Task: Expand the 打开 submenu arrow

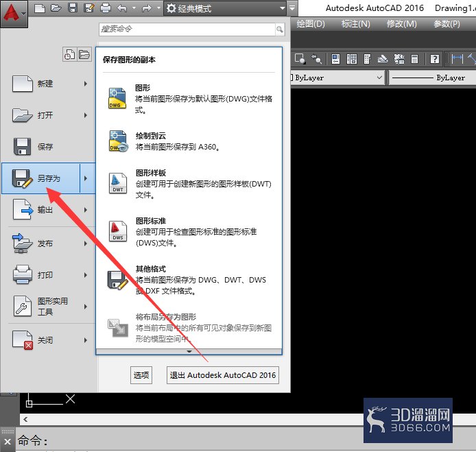Action: pos(86,115)
